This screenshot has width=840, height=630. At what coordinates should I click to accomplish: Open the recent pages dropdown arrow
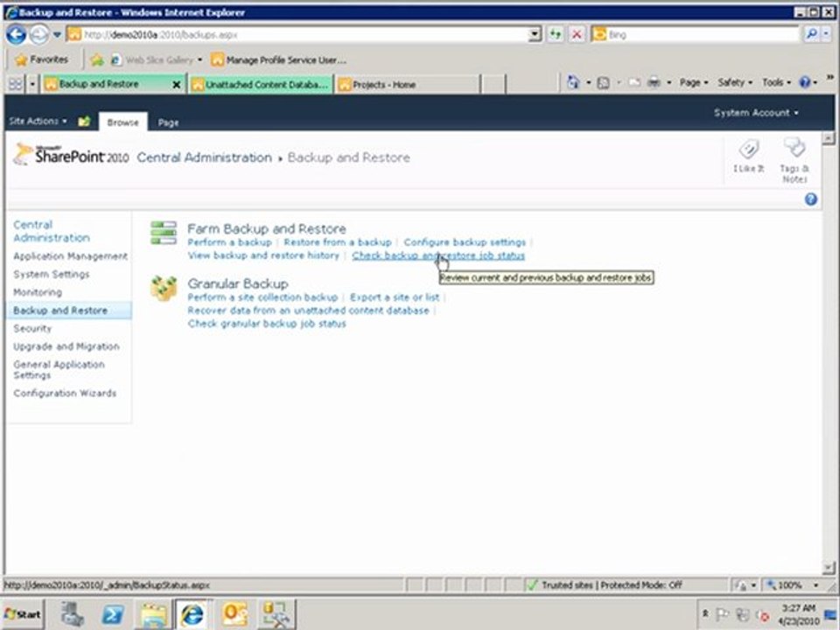57,35
